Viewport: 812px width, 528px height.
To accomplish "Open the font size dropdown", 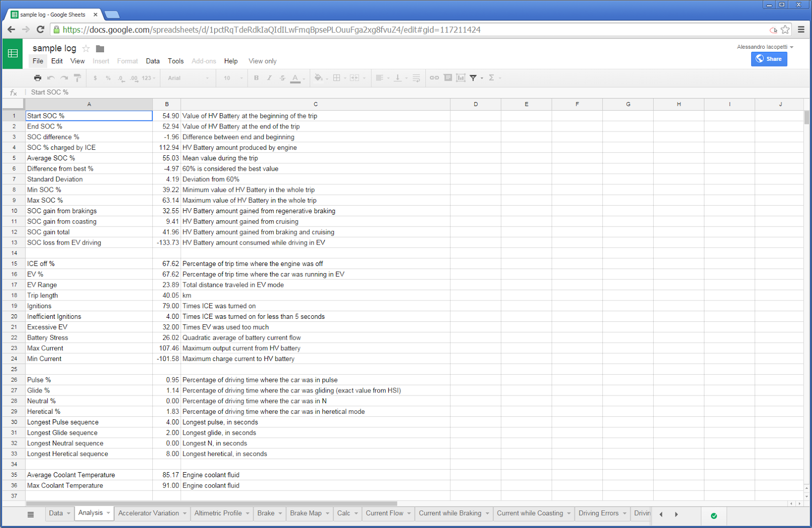I will tap(231, 78).
